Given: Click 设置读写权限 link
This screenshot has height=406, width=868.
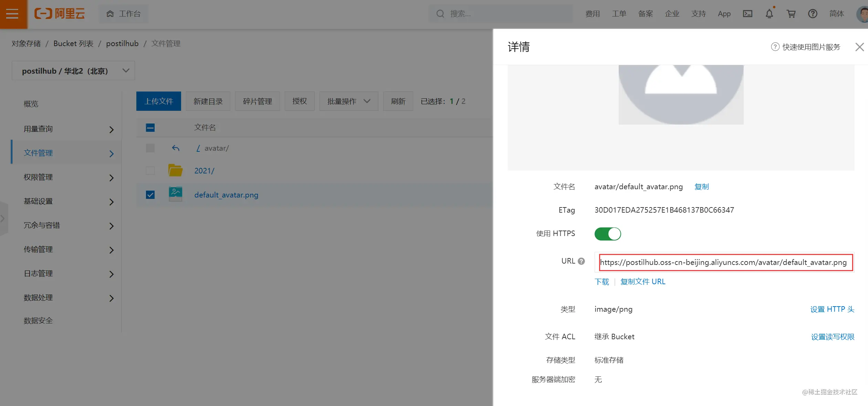Looking at the screenshot, I should [833, 336].
